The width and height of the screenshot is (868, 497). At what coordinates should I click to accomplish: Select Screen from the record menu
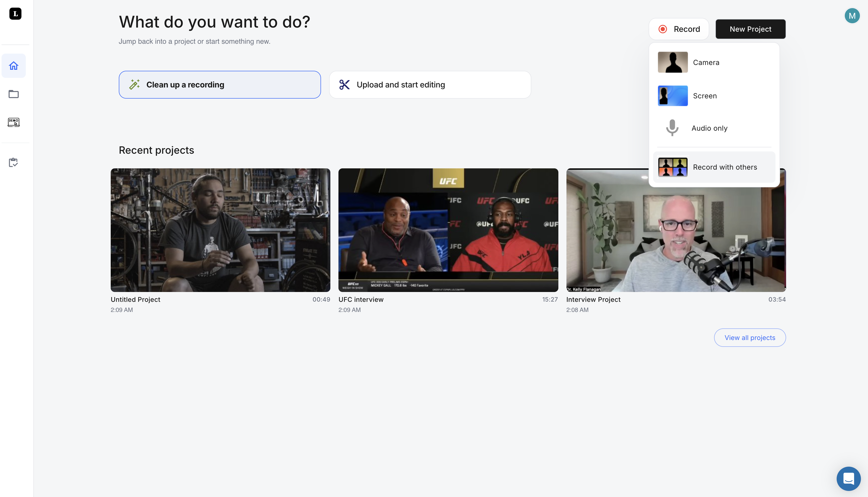pyautogui.click(x=704, y=96)
